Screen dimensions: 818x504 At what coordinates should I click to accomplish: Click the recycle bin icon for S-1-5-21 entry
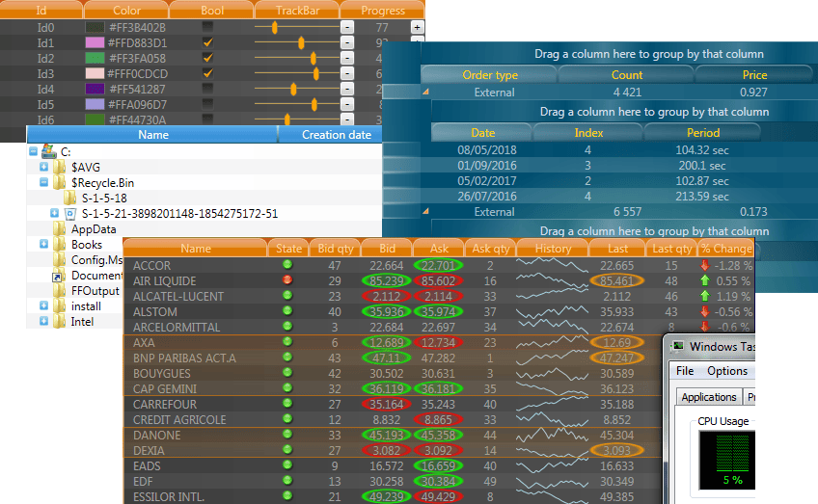click(x=69, y=214)
